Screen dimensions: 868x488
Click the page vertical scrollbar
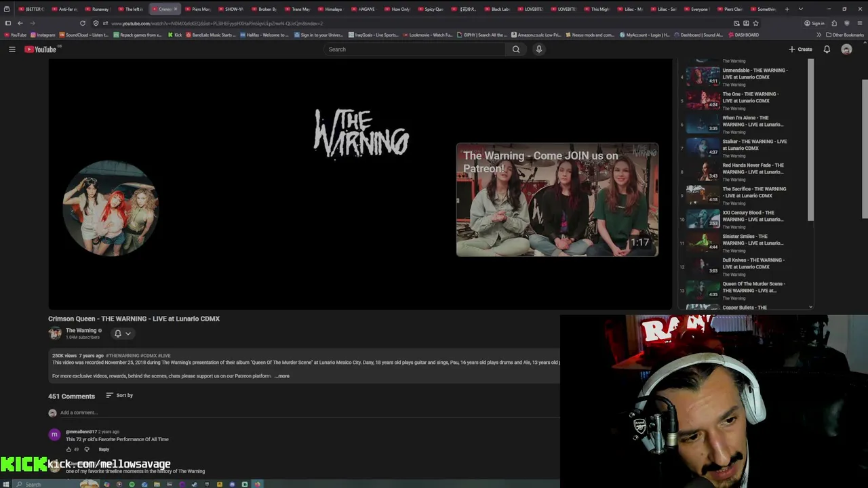864,149
